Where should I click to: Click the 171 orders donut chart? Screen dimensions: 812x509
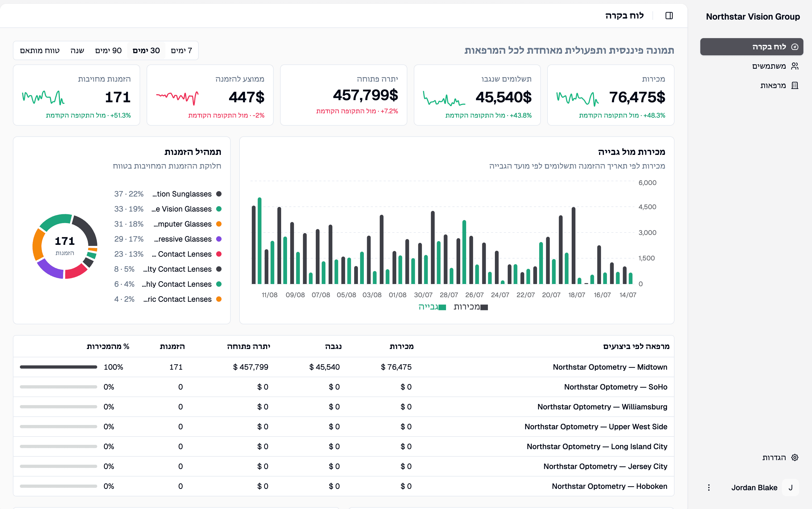point(65,246)
